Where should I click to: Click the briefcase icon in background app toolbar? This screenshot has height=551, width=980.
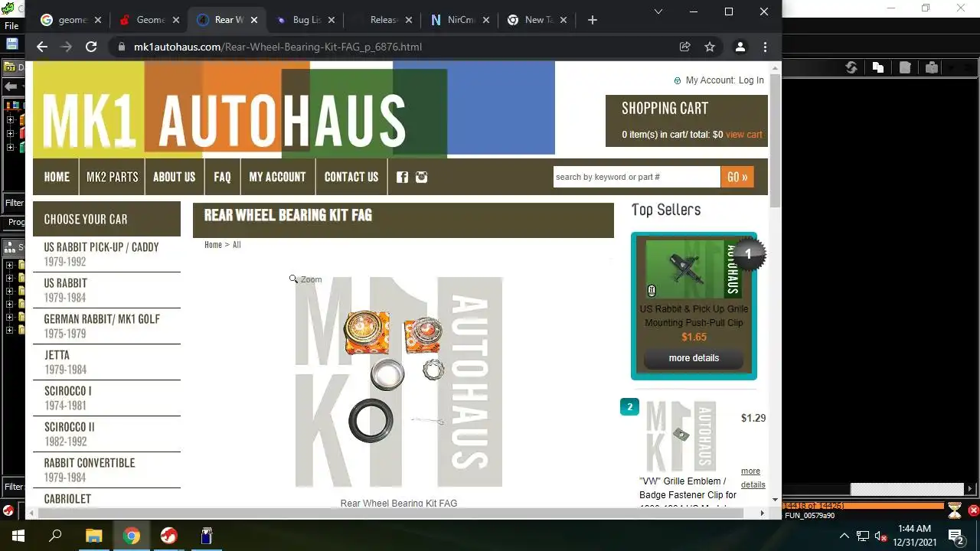click(931, 67)
